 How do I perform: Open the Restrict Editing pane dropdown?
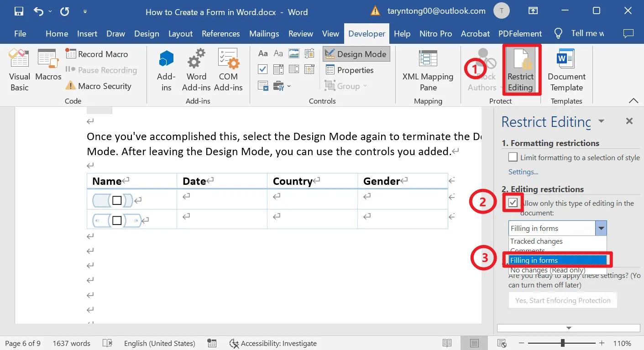pyautogui.click(x=601, y=121)
